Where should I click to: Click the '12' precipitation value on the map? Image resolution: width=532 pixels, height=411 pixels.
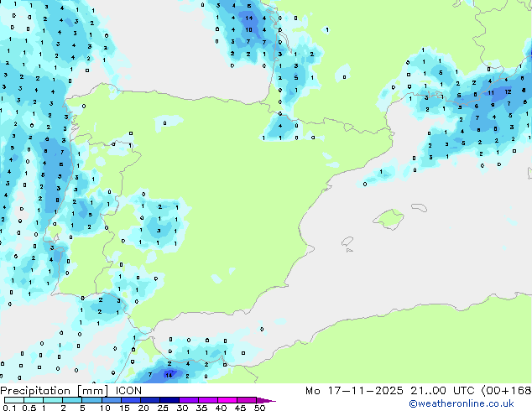click(x=508, y=91)
